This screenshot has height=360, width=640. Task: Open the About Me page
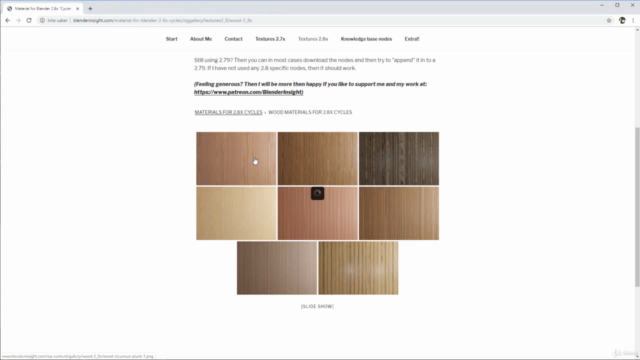click(201, 39)
